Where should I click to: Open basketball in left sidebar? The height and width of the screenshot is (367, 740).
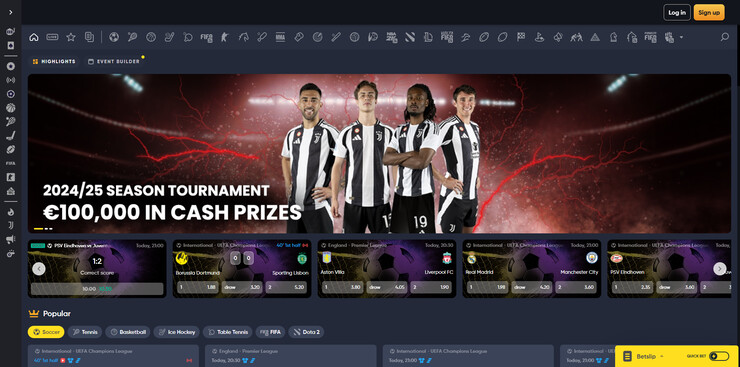click(10, 108)
